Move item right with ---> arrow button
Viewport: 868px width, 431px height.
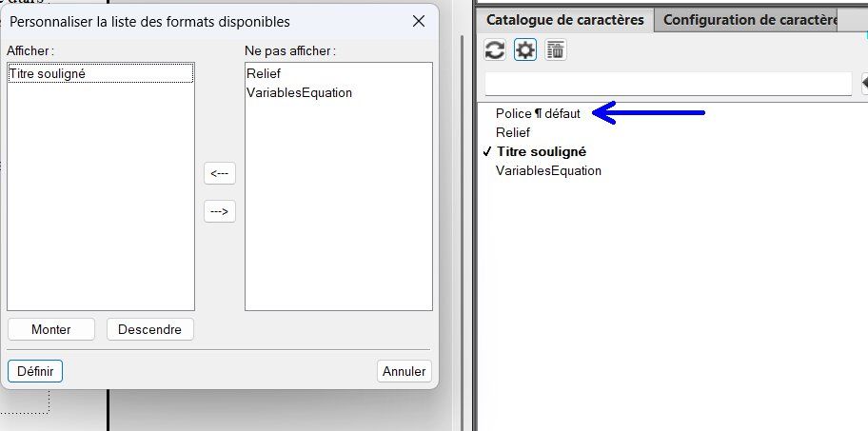(220, 211)
